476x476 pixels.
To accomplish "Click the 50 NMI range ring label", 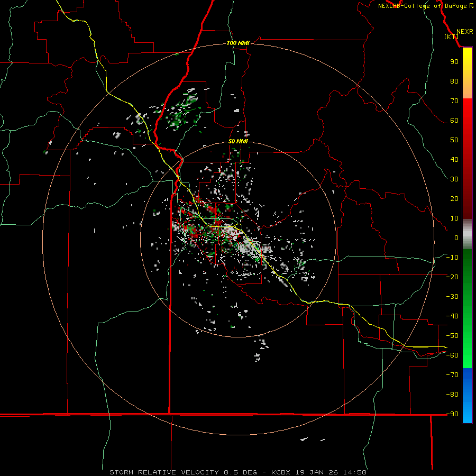I will pyautogui.click(x=238, y=141).
